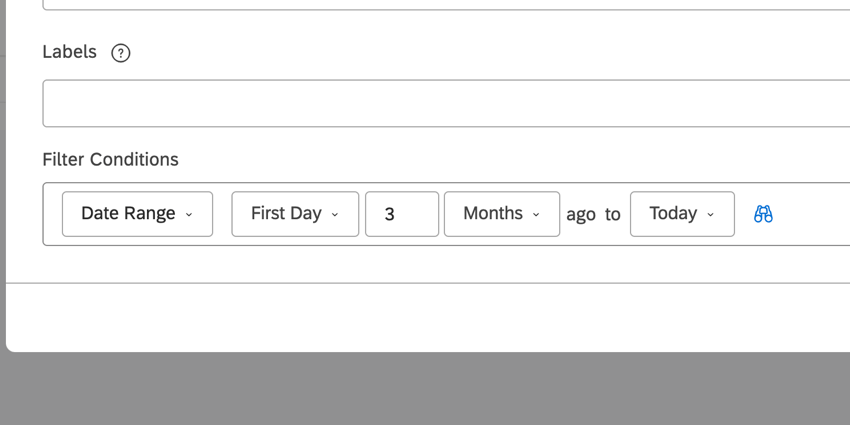Click the word 'to' before Today
The height and width of the screenshot is (425, 850).
click(613, 214)
